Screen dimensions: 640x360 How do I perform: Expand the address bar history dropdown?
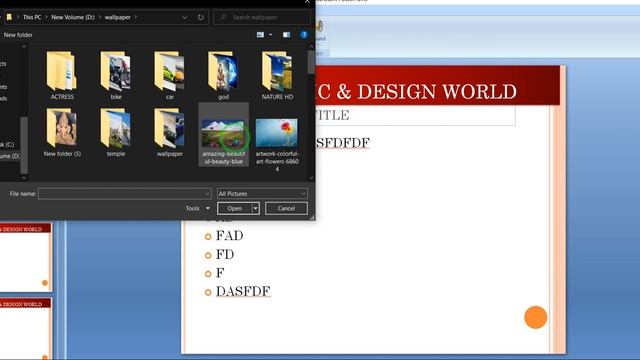(x=184, y=18)
